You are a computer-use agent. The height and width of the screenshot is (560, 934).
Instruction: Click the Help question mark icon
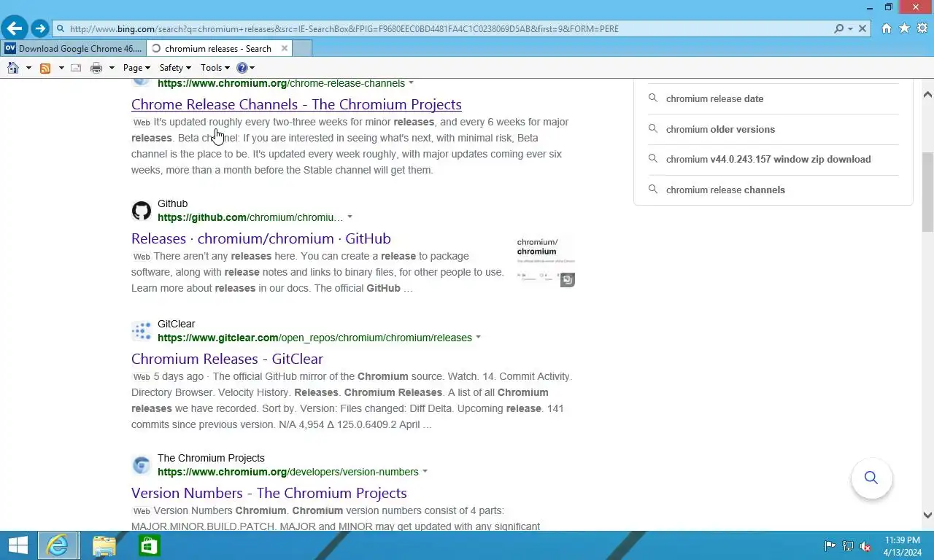[x=242, y=68]
